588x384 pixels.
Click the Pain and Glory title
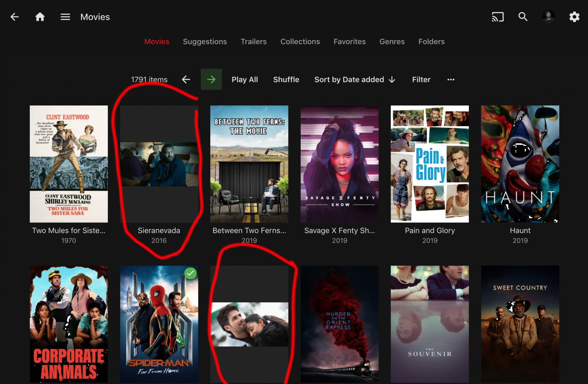430,230
